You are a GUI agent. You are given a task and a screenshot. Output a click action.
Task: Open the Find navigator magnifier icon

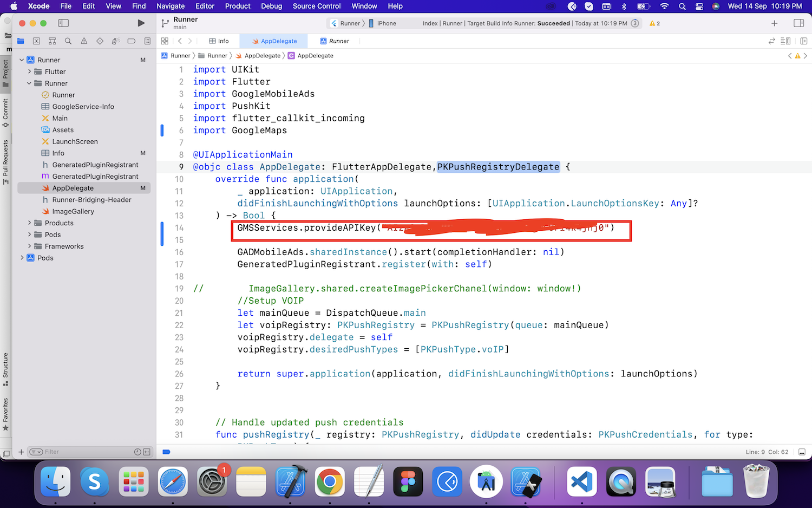[68, 41]
